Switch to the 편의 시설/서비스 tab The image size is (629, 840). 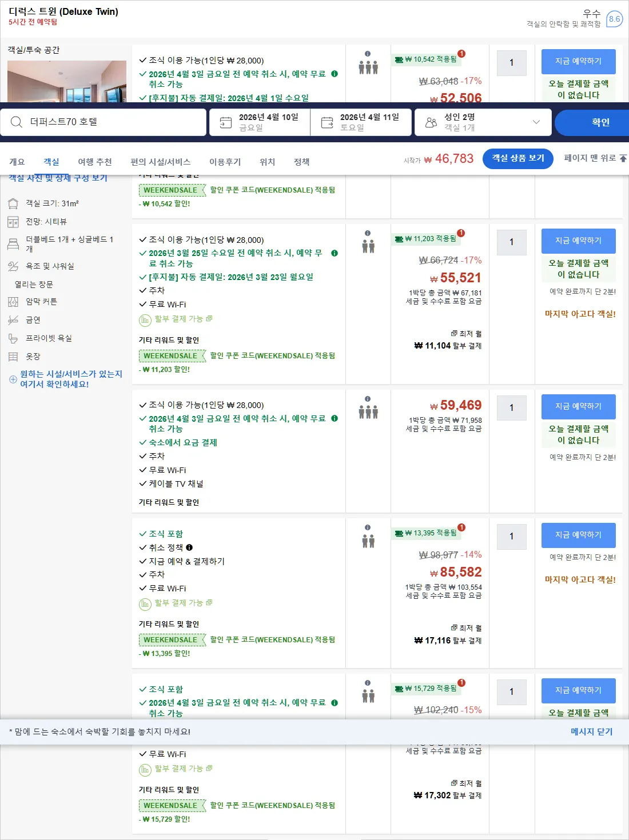(161, 162)
